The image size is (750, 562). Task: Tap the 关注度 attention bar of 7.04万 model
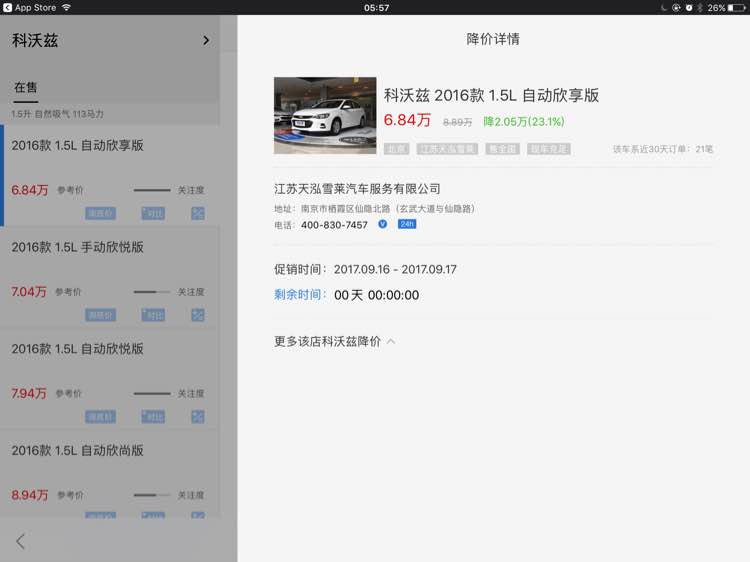point(152,292)
